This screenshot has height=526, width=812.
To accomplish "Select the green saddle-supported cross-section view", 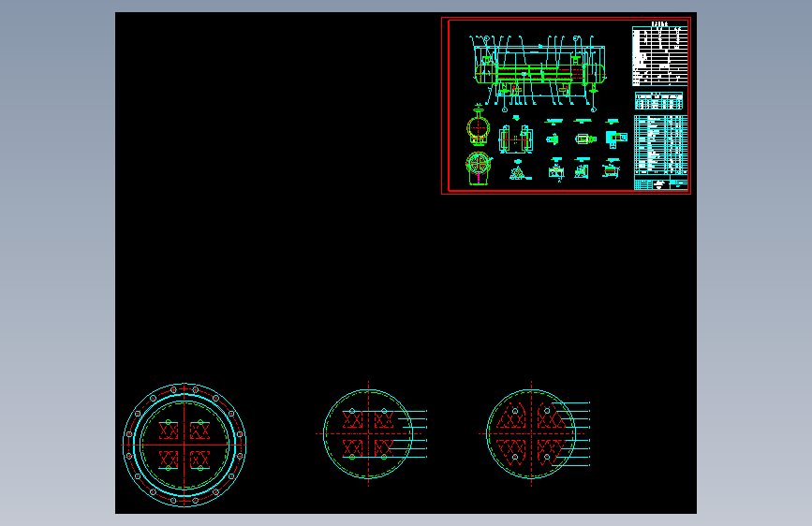I will 478,125.
